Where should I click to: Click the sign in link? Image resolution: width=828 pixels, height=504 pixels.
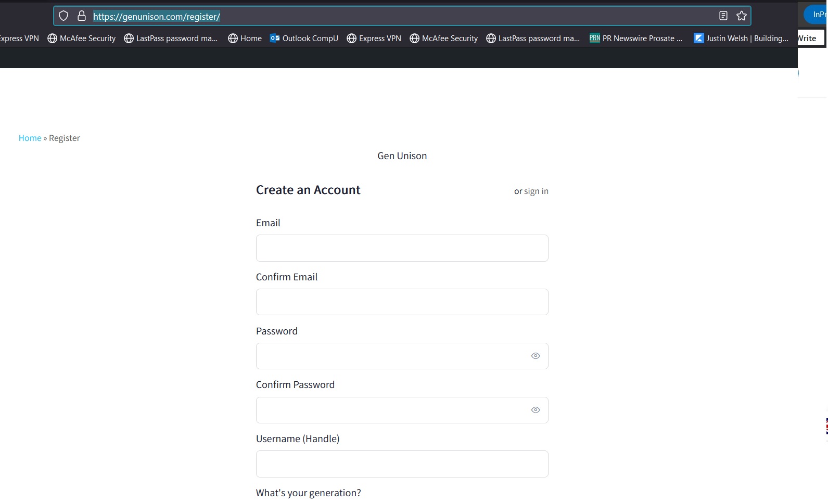coord(536,191)
